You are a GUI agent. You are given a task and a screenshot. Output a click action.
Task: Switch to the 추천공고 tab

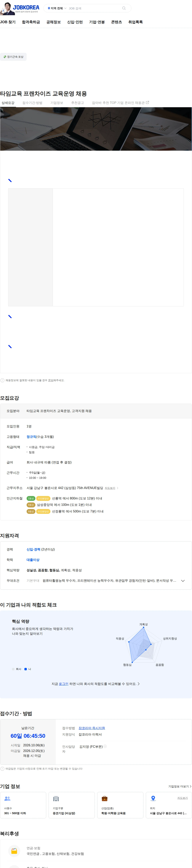(77, 103)
